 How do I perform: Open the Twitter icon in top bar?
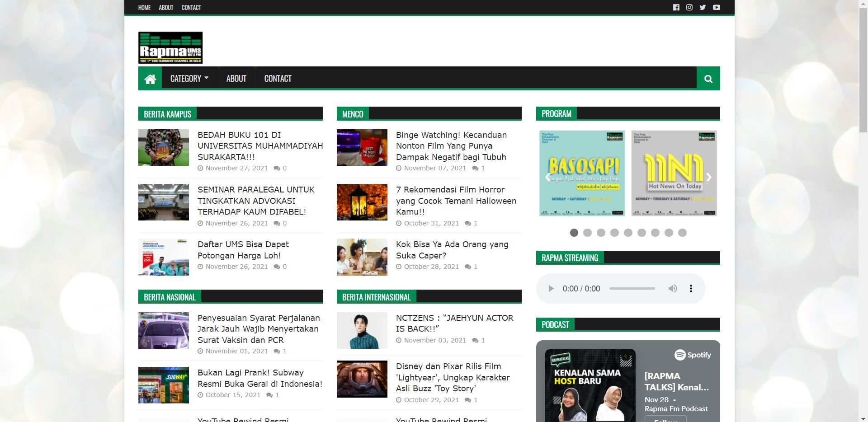(x=703, y=7)
